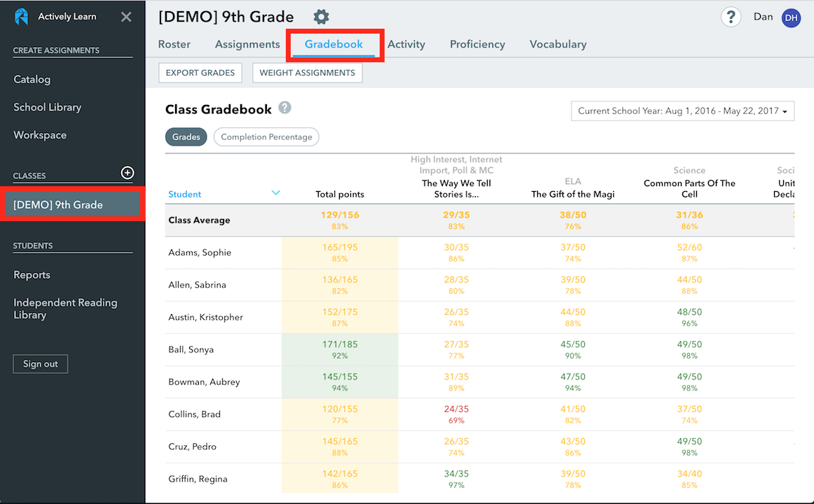Screen dimensions: 814x504
Task: Open Catalog in the sidebar
Action: 32,79
